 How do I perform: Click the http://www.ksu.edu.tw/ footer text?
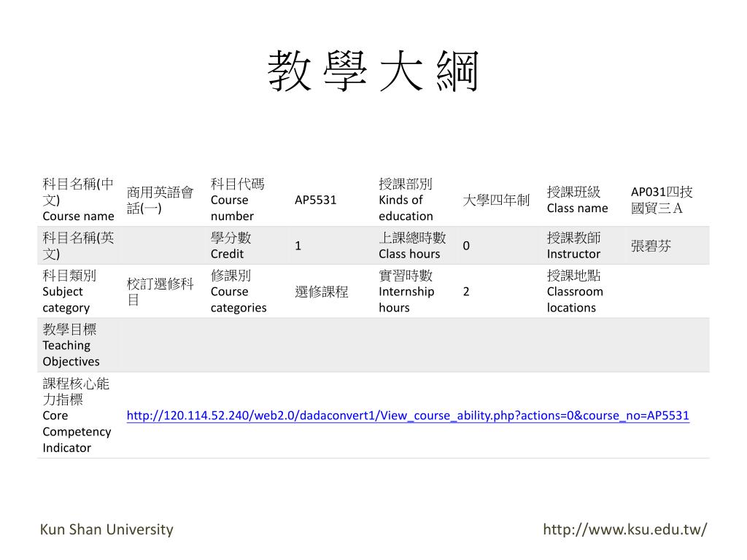pos(625,529)
